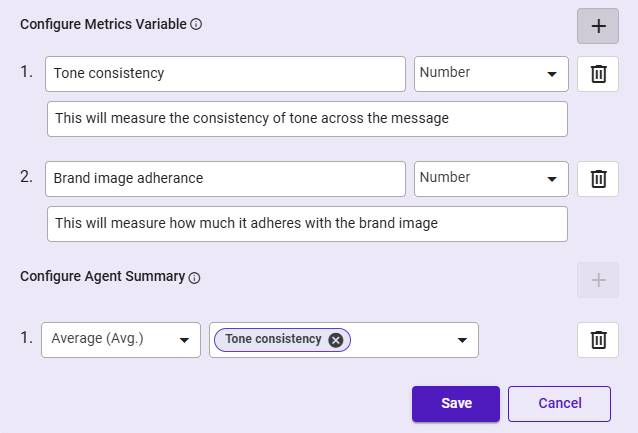Delete the Average agent summary row
This screenshot has height=433, width=638.
tap(598, 340)
